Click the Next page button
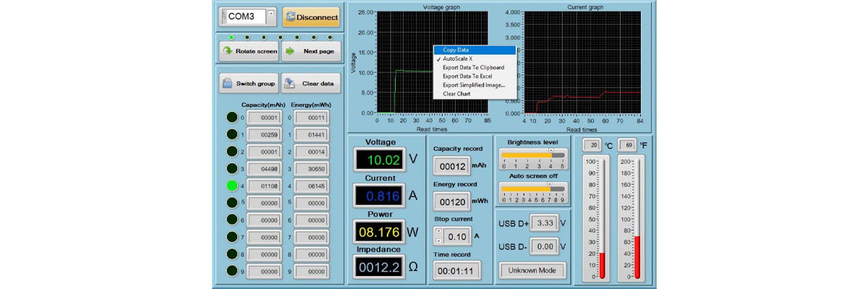Image resolution: width=868 pixels, height=289 pixels. tap(311, 51)
